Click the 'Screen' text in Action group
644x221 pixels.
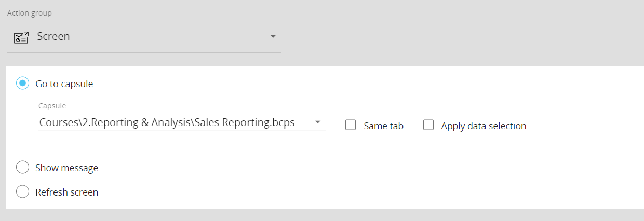(53, 37)
